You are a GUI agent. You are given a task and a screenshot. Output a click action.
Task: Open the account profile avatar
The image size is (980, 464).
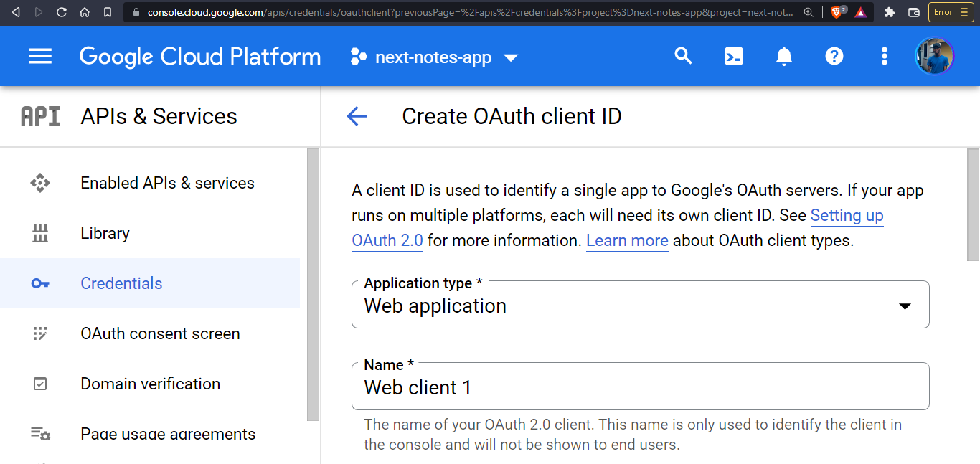point(935,56)
